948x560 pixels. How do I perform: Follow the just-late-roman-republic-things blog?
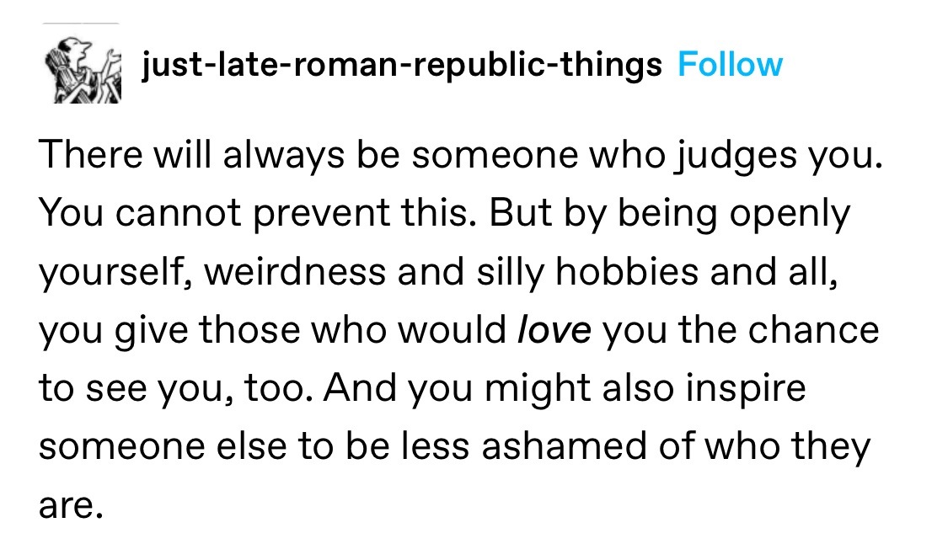click(730, 64)
